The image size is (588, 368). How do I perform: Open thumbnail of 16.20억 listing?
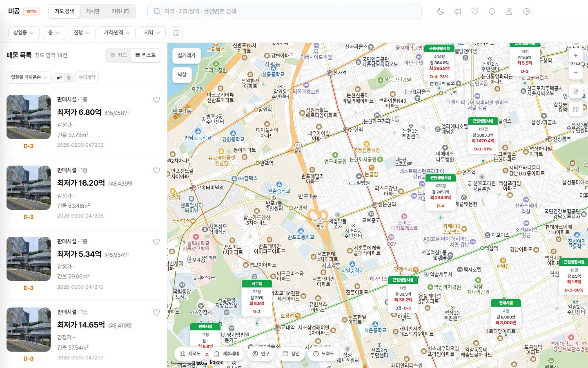pos(29,188)
